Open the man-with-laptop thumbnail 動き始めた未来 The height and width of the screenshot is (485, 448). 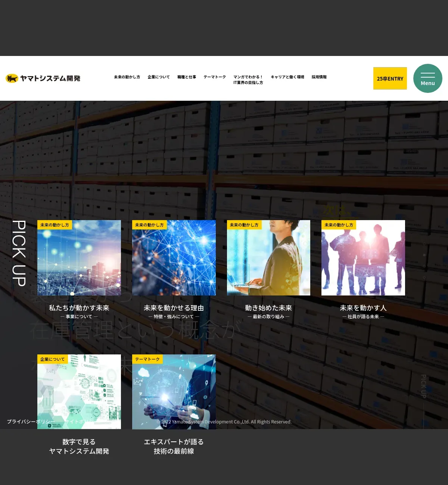pyautogui.click(x=268, y=258)
